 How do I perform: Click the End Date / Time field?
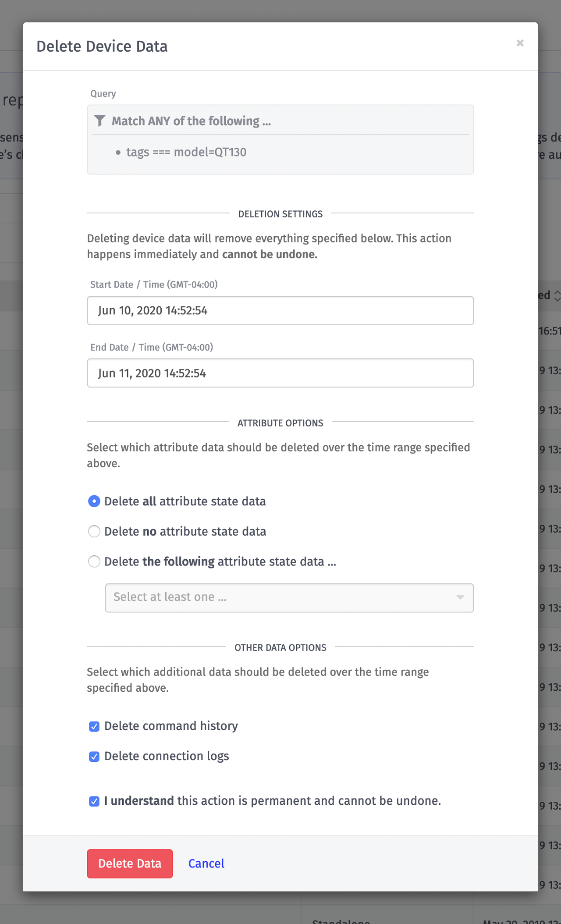280,373
